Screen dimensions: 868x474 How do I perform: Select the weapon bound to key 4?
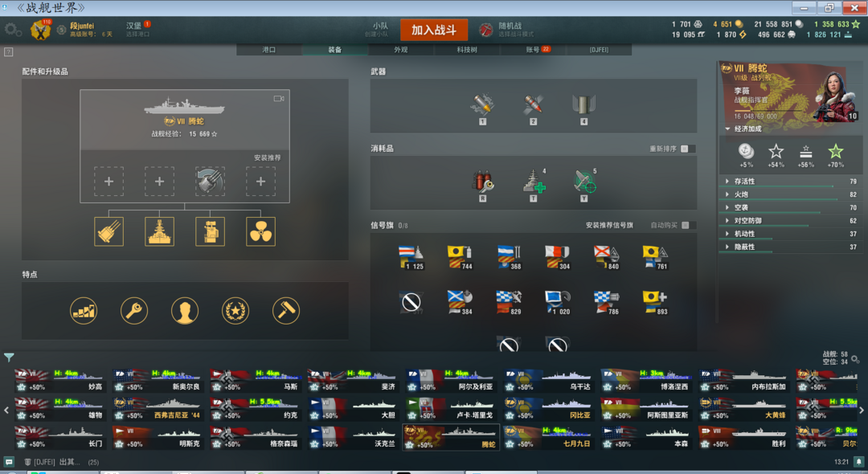pos(583,105)
